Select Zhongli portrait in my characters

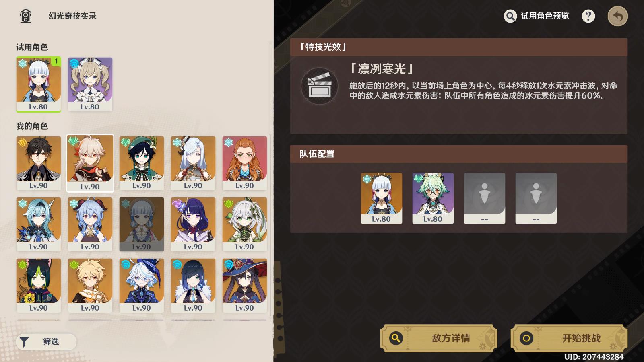coord(39,163)
